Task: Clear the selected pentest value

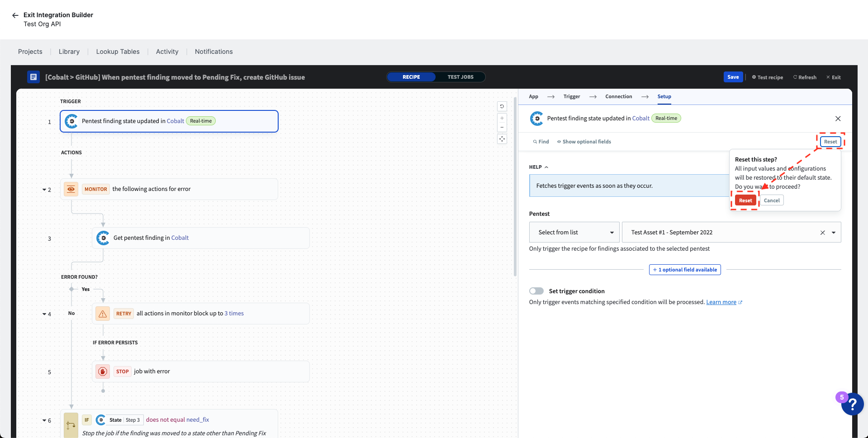Action: click(822, 233)
